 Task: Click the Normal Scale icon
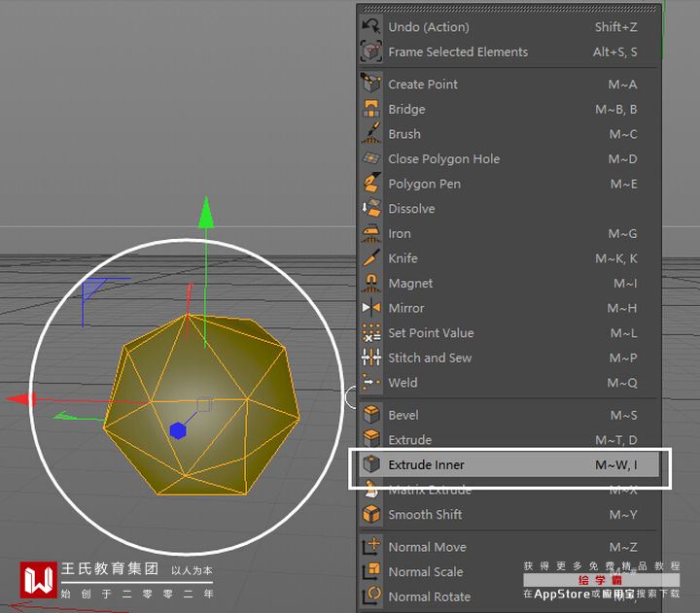371,571
